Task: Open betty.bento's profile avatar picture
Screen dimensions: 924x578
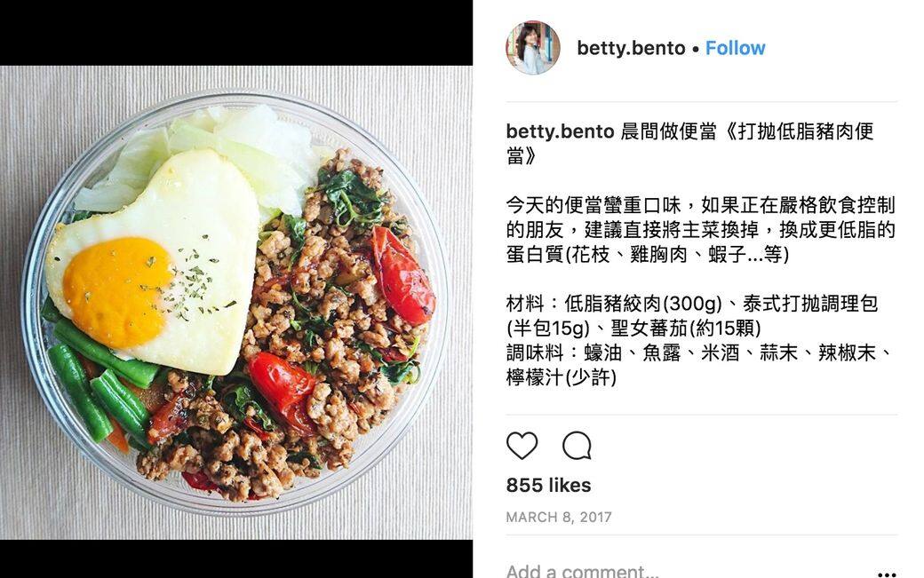Action: [533, 48]
